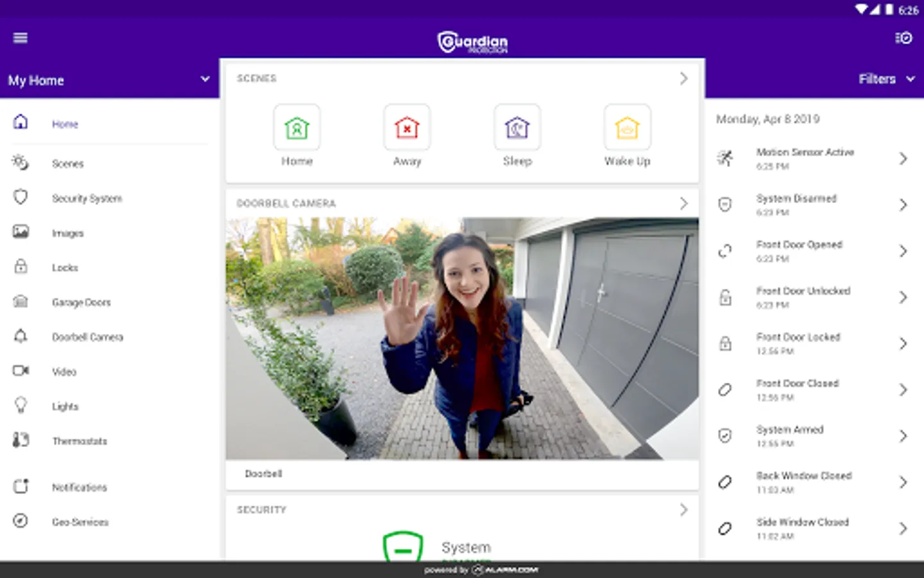The image size is (924, 578).
Task: Select the Side Window Closed event
Action: pyautogui.click(x=814, y=529)
